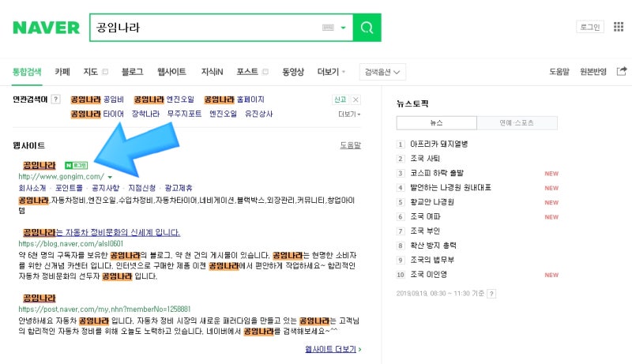Screen dimensions: 632x364
Task: Open the 공지사항 sublink
Action: click(106, 188)
